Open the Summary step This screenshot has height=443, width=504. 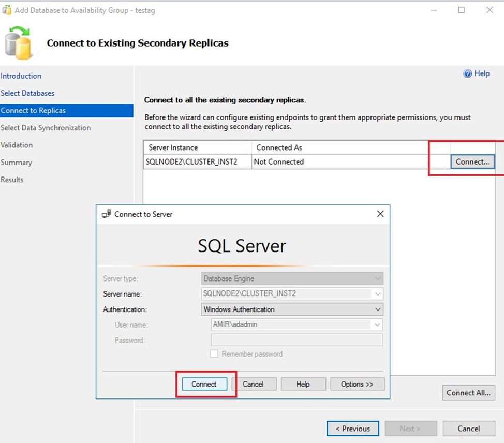[17, 162]
